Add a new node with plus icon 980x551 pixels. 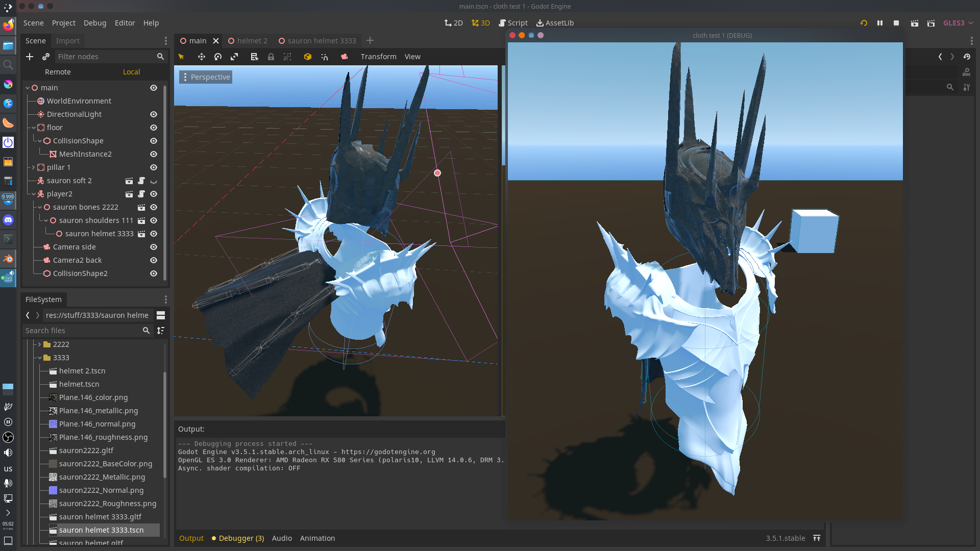pyautogui.click(x=30, y=57)
